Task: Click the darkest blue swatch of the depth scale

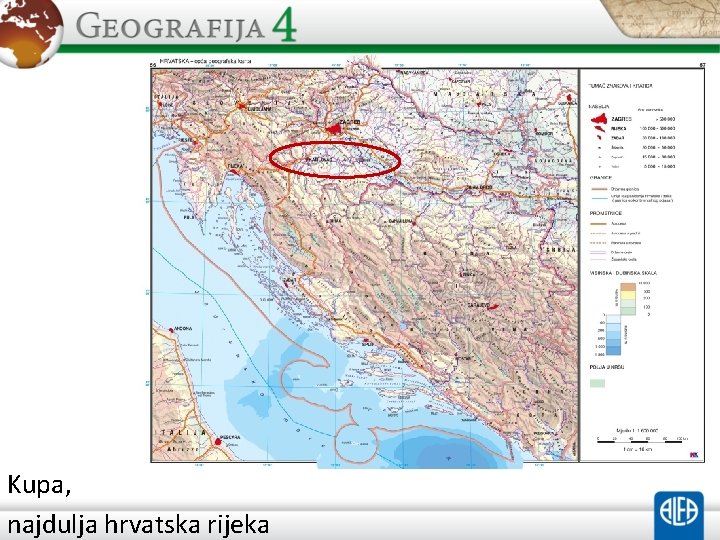Action: pyautogui.click(x=613, y=351)
